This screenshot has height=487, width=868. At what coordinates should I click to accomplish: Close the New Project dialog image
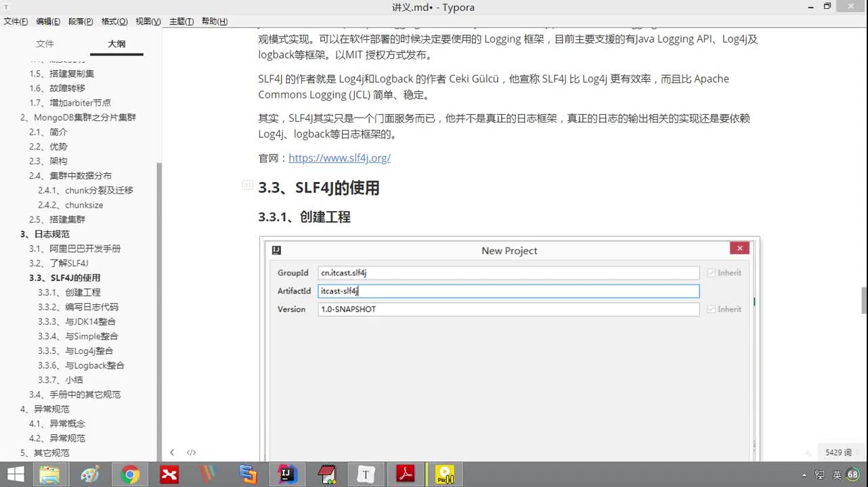(739, 248)
